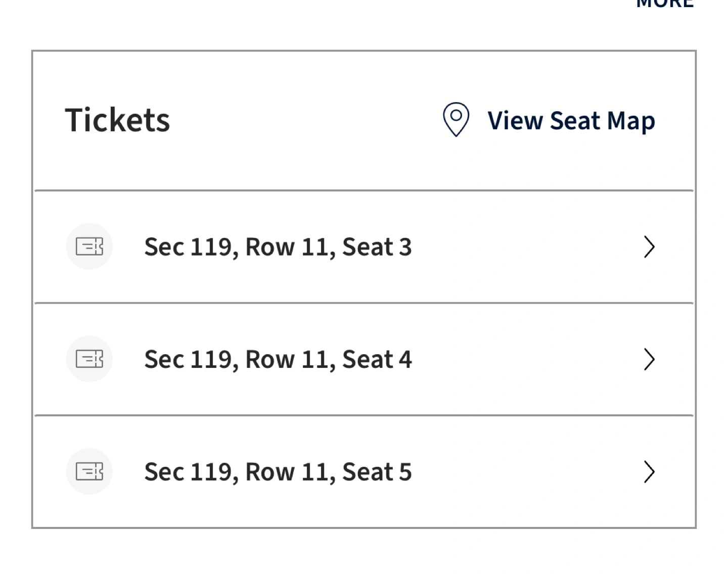Tap "Seat 3" text in the first ticket row

click(x=377, y=247)
